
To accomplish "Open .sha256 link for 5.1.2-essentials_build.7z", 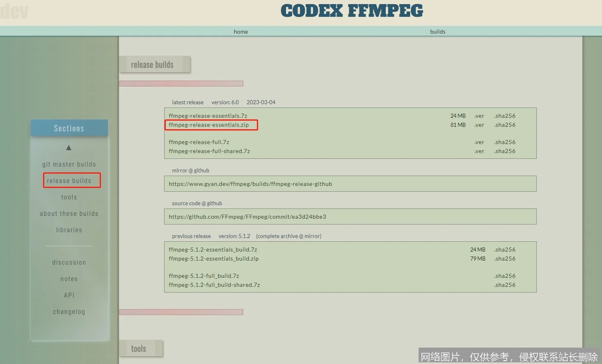I will click(505, 250).
